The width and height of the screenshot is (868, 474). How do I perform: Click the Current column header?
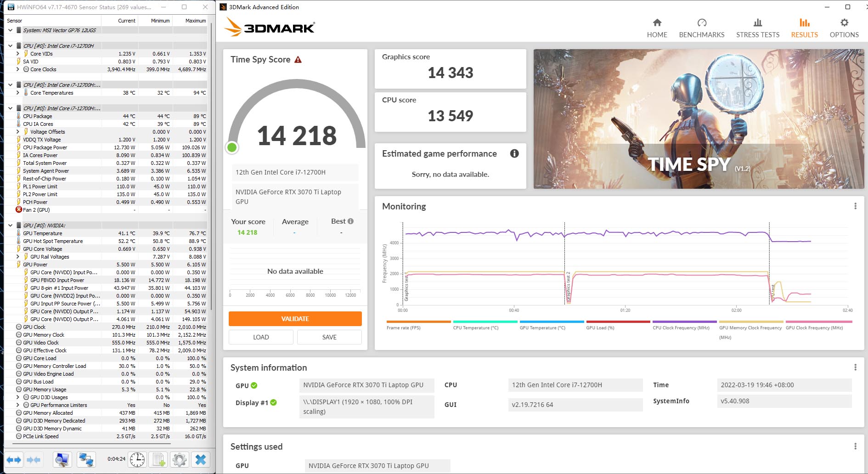pyautogui.click(x=119, y=21)
